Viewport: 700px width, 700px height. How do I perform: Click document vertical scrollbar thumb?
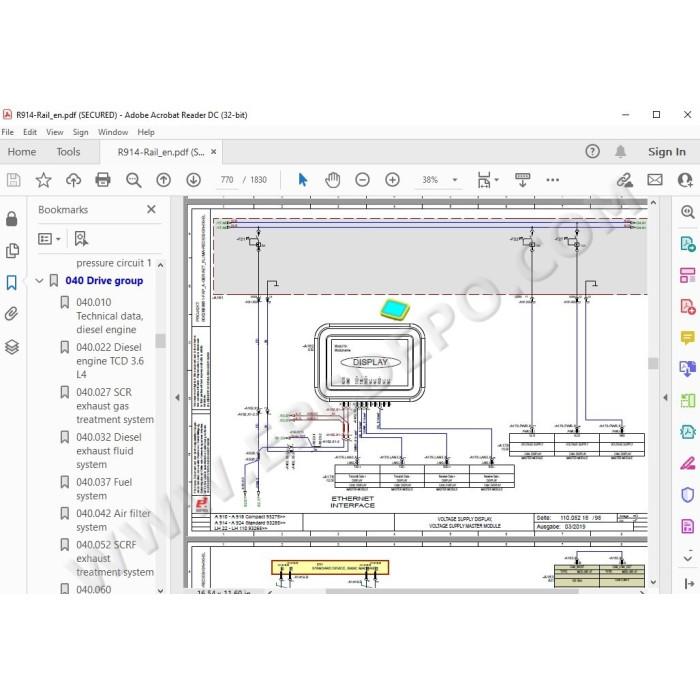[653, 363]
